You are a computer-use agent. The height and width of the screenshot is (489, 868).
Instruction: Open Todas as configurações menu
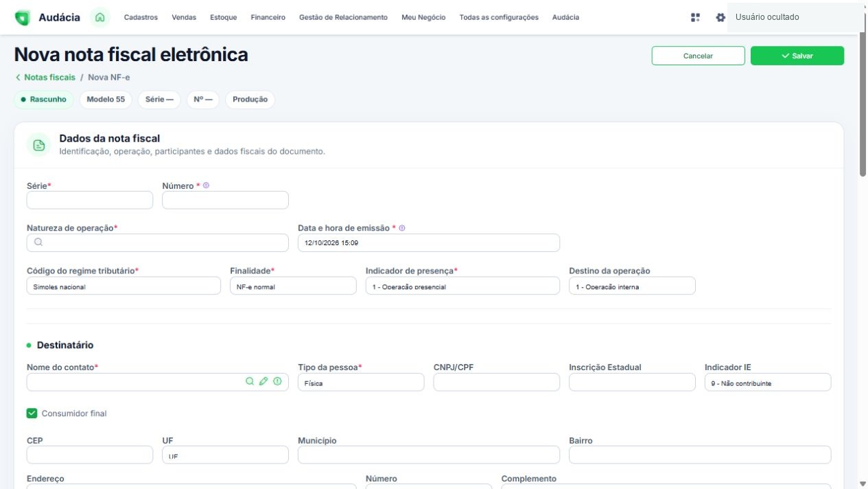[499, 18]
